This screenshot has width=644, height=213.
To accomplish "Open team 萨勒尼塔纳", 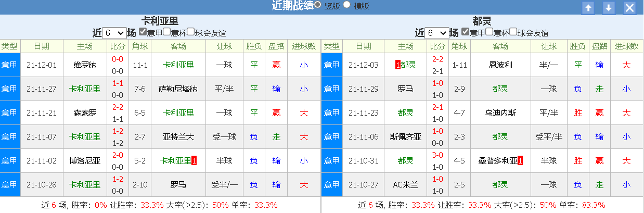I will 178,89.
